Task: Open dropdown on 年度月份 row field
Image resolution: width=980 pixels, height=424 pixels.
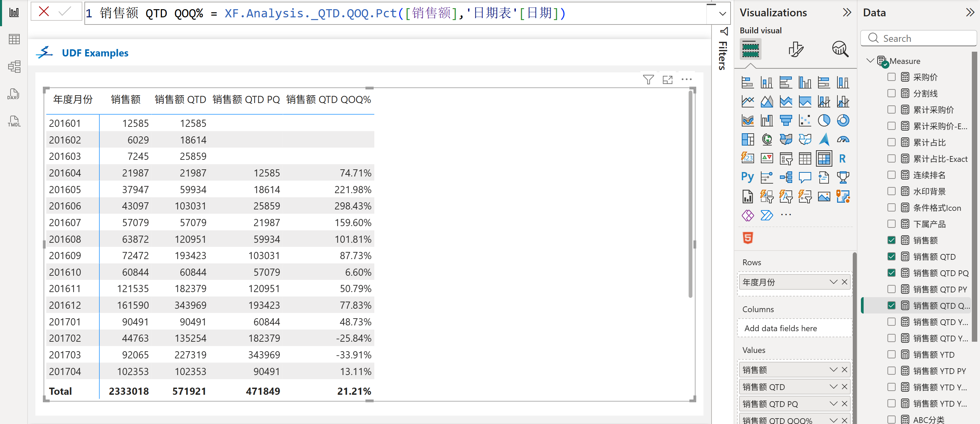Action: [x=833, y=282]
